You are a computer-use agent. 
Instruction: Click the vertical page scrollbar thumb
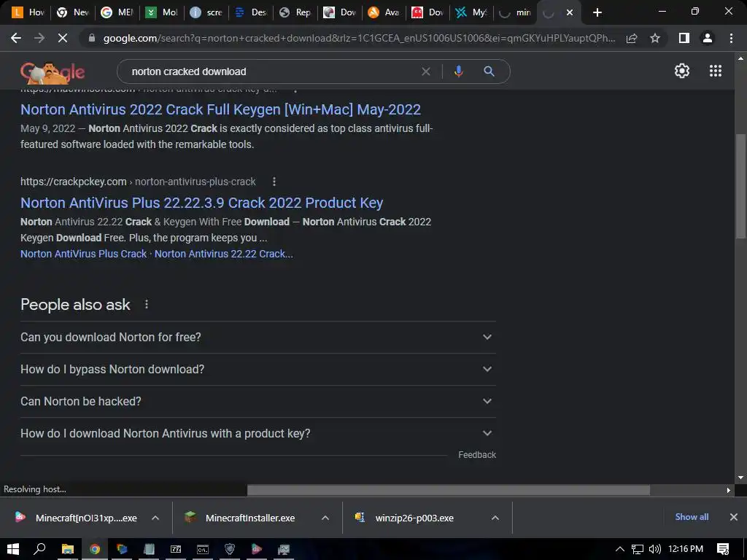(740, 185)
